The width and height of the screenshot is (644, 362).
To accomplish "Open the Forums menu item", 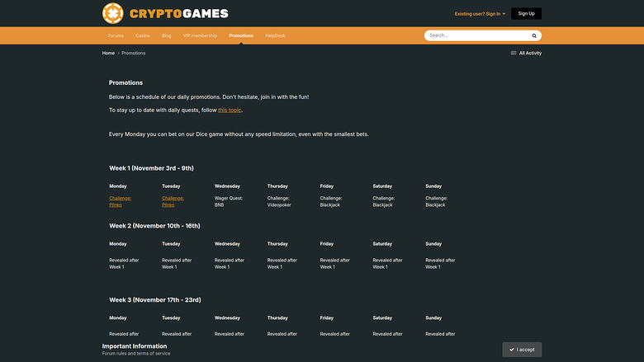I will [x=116, y=35].
